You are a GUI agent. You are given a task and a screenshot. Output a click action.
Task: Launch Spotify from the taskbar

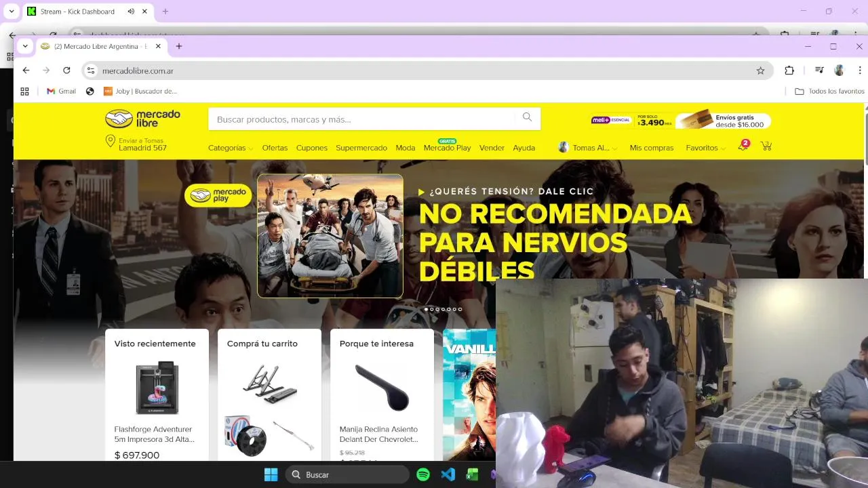tap(423, 474)
